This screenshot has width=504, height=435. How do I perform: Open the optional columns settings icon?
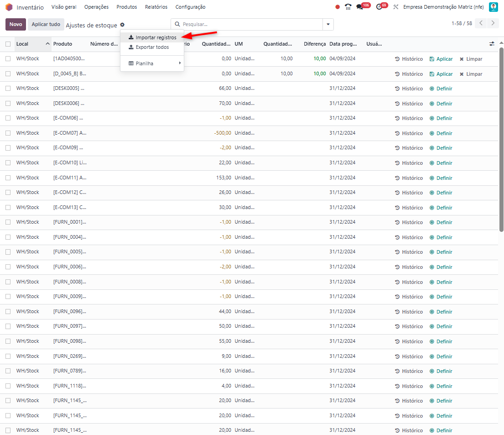point(492,44)
